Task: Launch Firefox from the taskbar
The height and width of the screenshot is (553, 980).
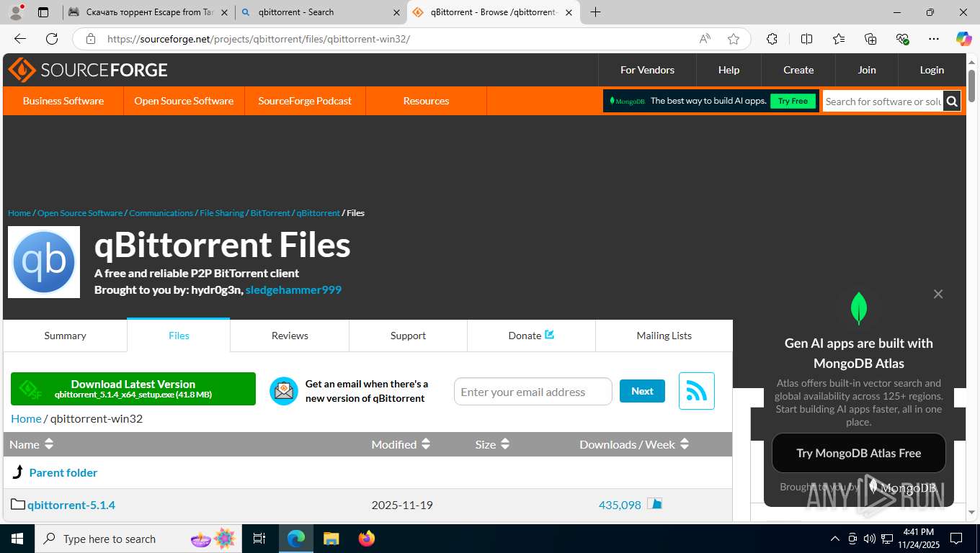Action: [367, 539]
